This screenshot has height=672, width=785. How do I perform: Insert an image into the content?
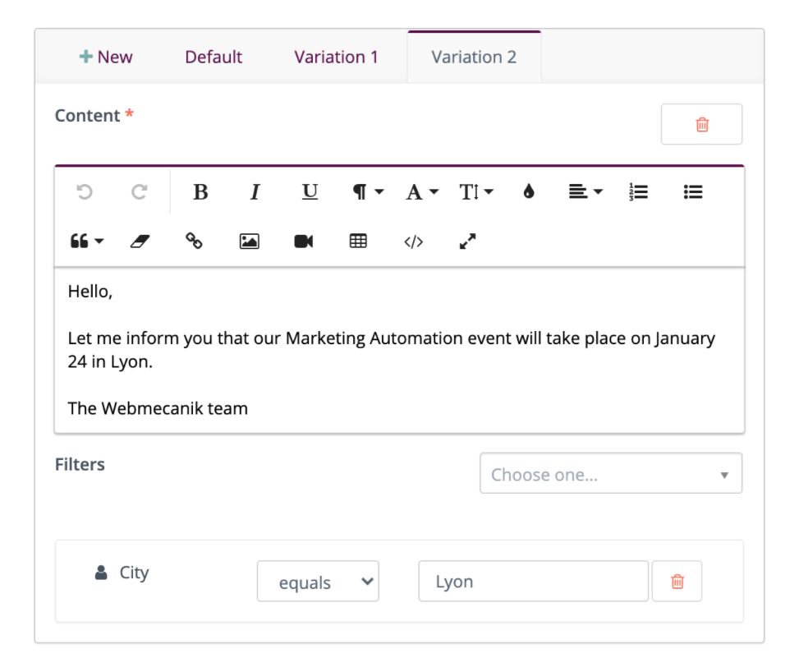pos(250,241)
